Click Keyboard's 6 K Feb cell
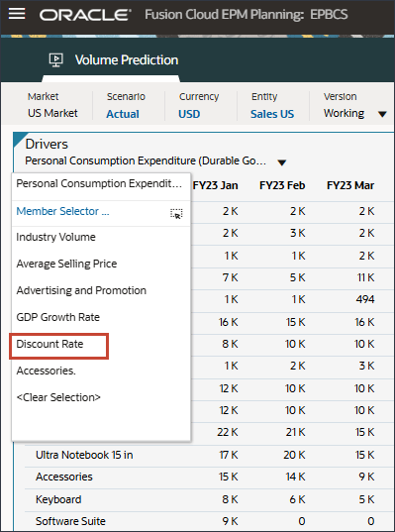The image size is (395, 532). (x=297, y=499)
